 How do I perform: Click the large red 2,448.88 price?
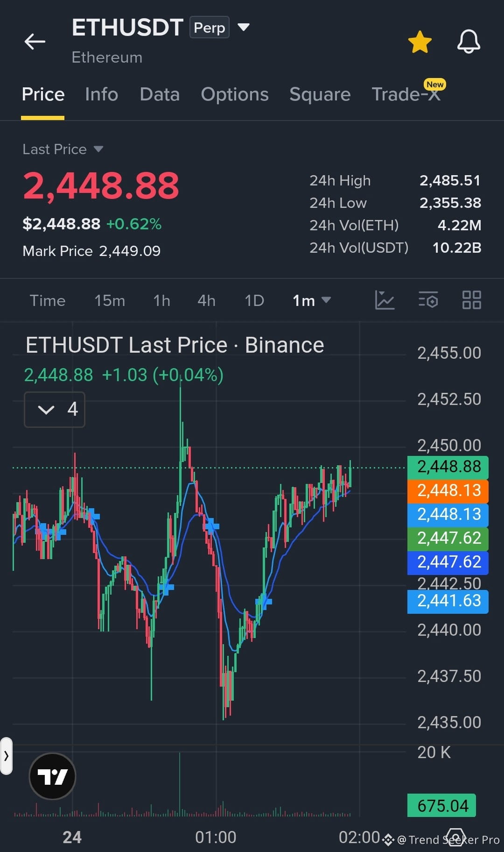click(x=101, y=186)
